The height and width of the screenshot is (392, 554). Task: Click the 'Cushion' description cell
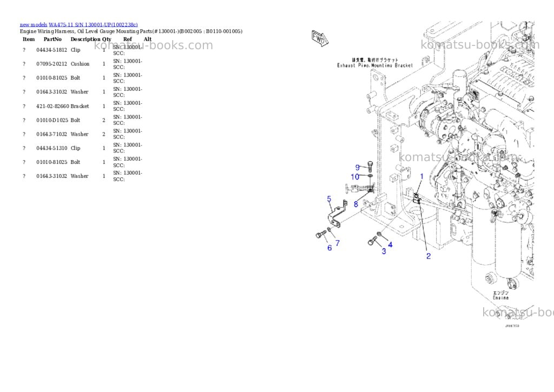point(80,64)
